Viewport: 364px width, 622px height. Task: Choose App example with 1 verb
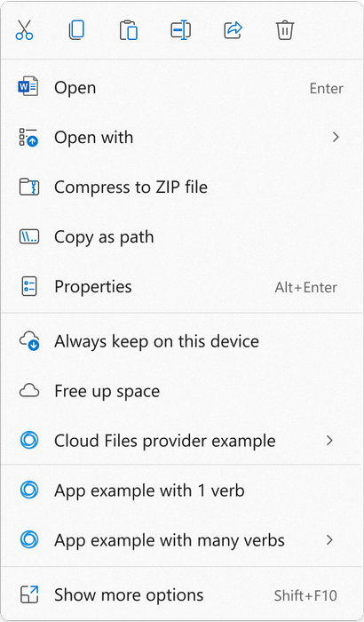click(x=182, y=490)
